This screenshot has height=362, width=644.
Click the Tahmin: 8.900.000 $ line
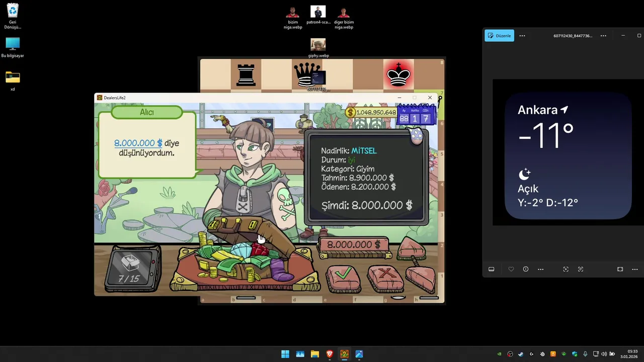pyautogui.click(x=357, y=178)
